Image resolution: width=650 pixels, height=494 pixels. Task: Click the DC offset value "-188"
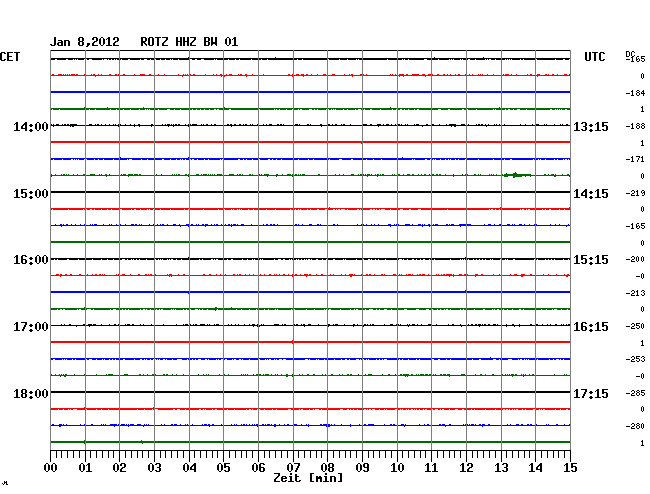click(x=635, y=126)
